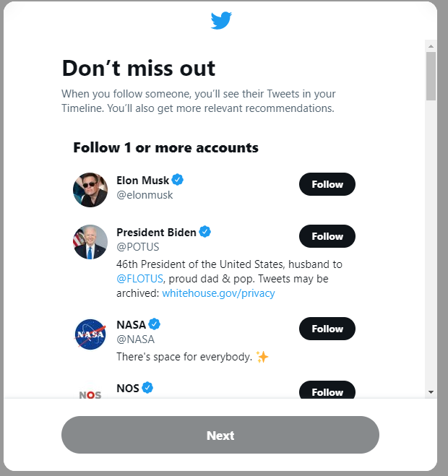Screen dimensions: 448x476
Task: Click Elon Musk's verified badge
Action: tap(177, 180)
